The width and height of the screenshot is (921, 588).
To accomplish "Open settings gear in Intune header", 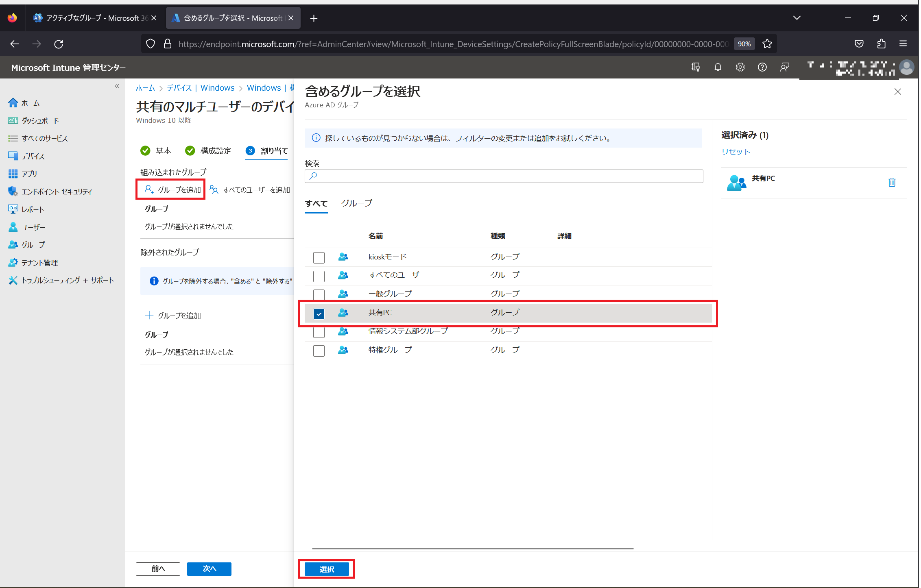I will (x=740, y=68).
